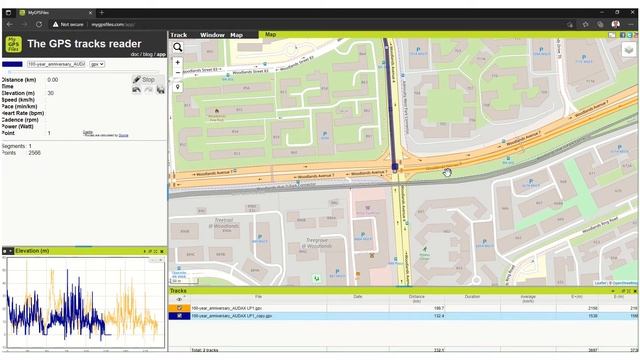Close the Tracks panel
The height and width of the screenshot is (360, 640).
coord(635,291)
